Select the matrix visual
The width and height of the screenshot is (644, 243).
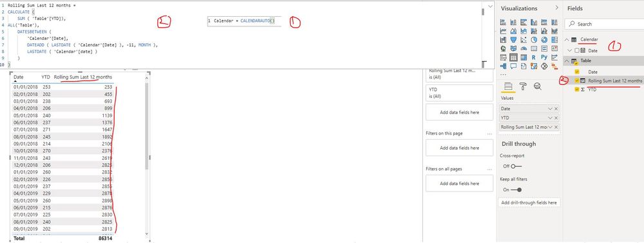coord(523,57)
